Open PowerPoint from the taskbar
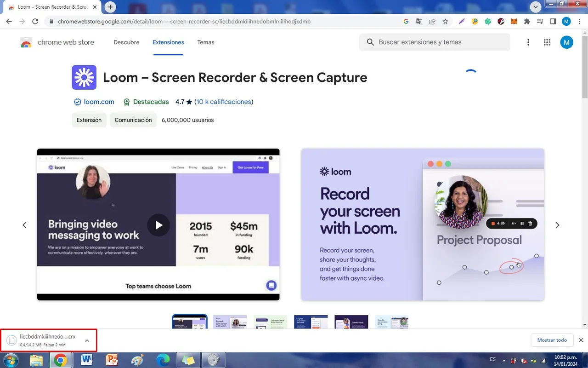The height and width of the screenshot is (368, 588). [x=112, y=360]
